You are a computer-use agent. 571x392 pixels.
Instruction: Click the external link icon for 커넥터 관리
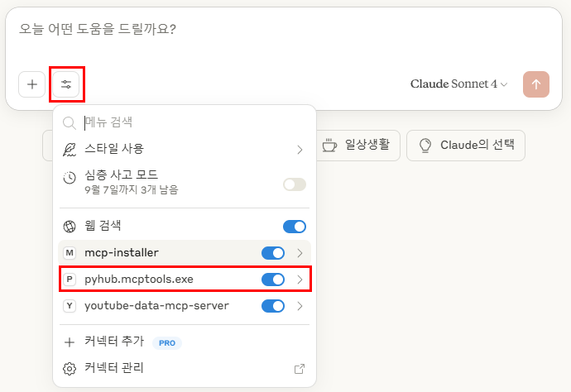coord(300,369)
